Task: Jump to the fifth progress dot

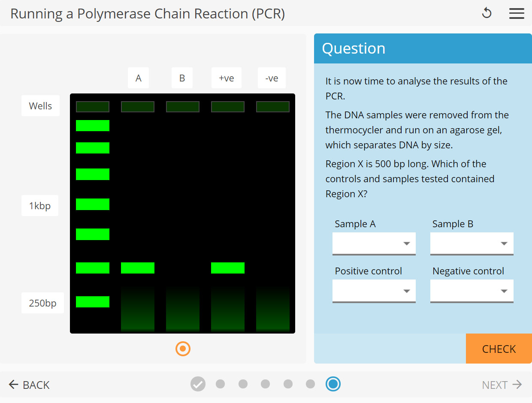Action: pos(288,384)
